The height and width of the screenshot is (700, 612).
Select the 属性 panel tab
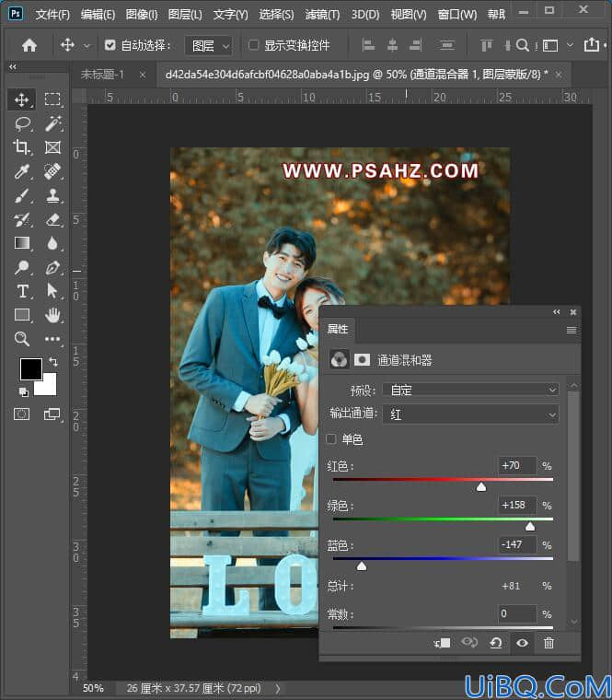tap(338, 329)
